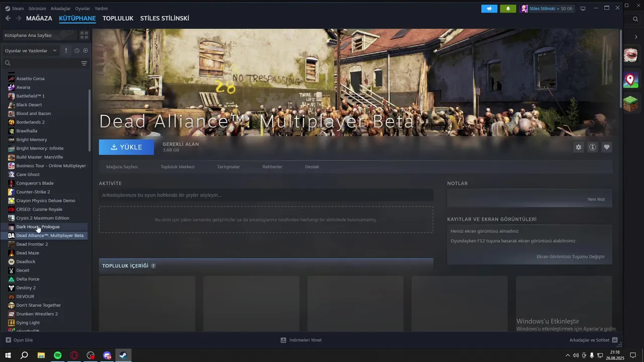Filter library by recent activity clock icon
The image size is (644, 362).
click(x=77, y=50)
